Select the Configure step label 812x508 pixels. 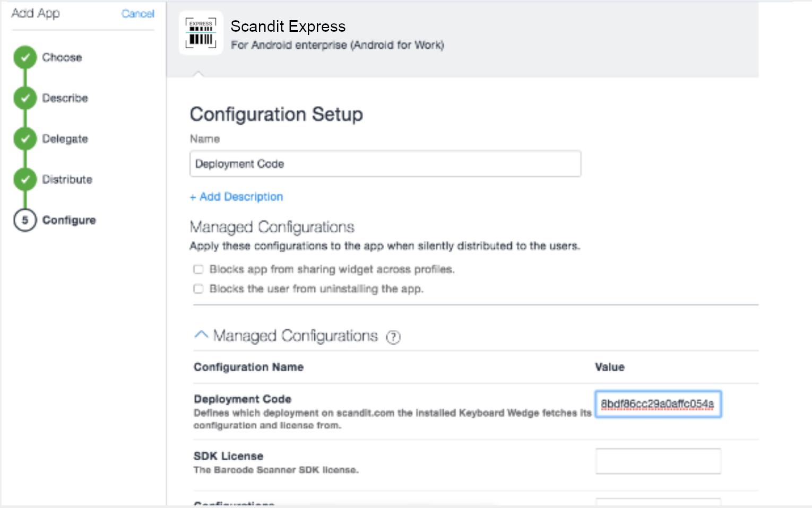[69, 220]
